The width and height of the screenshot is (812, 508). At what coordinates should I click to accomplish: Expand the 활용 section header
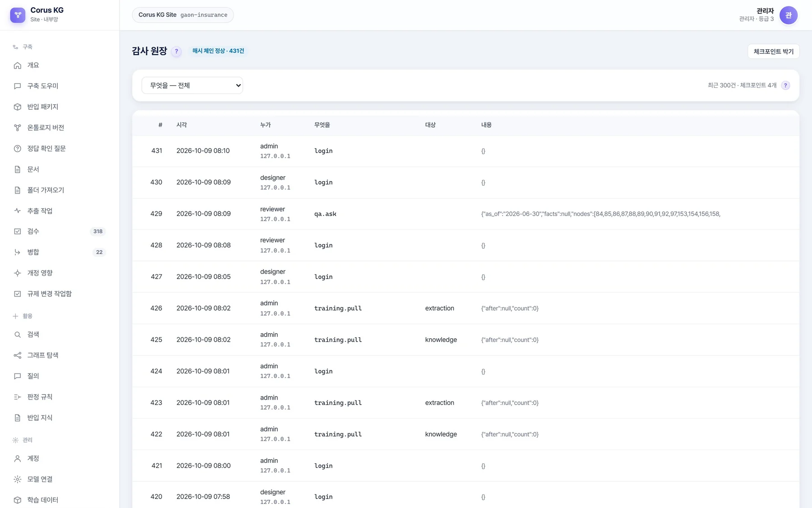coord(23,316)
